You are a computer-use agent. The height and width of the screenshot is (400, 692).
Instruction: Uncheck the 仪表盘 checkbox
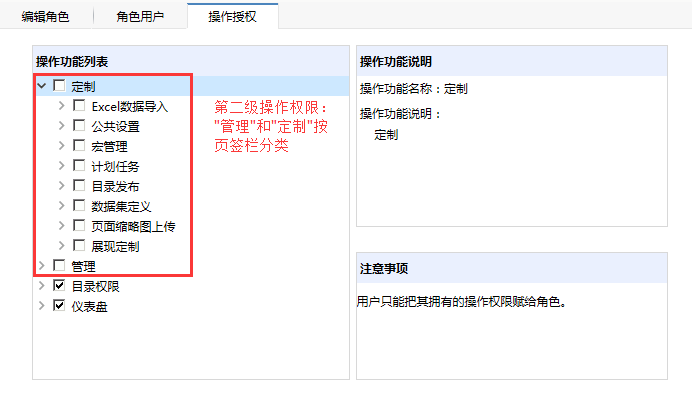pos(59,305)
